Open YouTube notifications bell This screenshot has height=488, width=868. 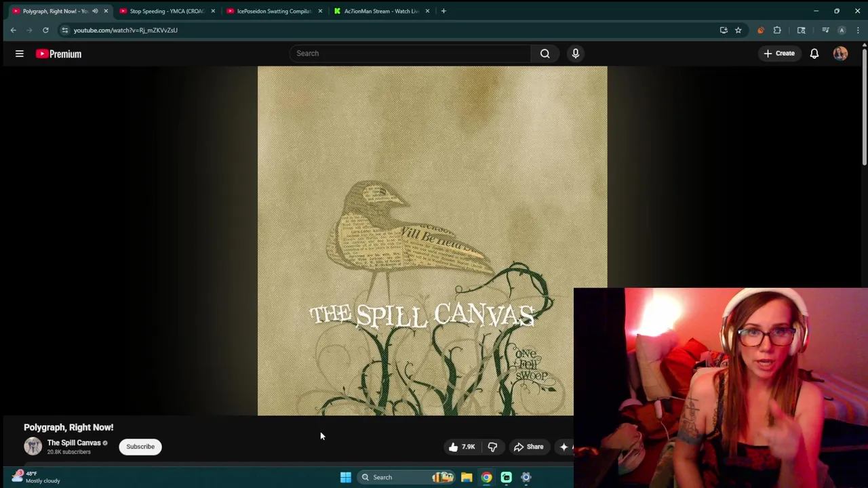814,54
